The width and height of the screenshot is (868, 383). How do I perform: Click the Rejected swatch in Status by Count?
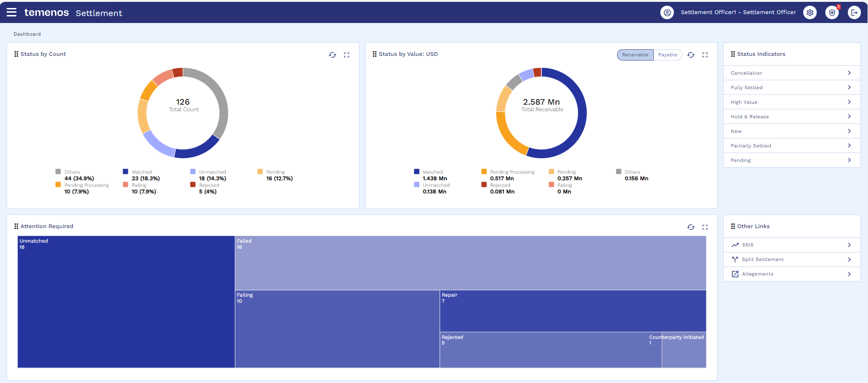193,185
